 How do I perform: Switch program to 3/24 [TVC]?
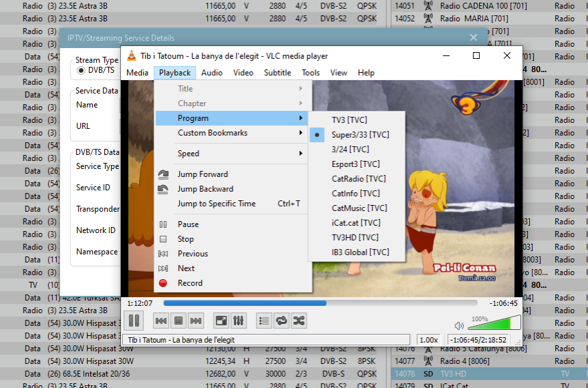click(x=356, y=149)
